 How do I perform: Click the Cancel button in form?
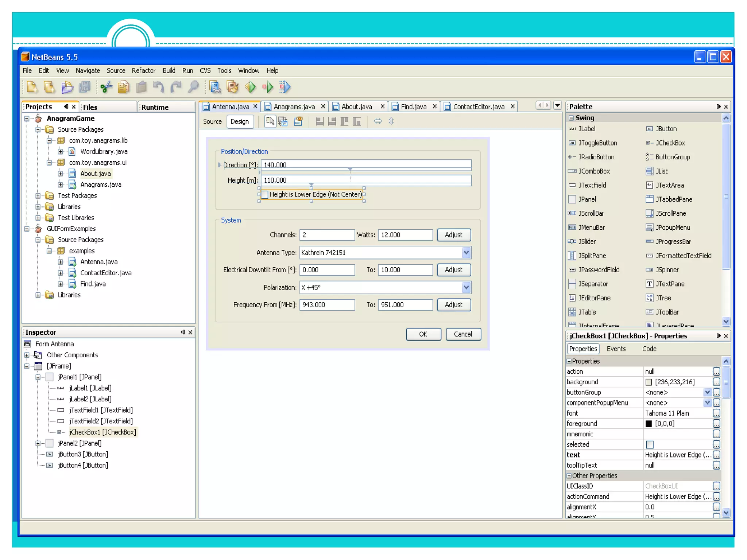tap(463, 334)
